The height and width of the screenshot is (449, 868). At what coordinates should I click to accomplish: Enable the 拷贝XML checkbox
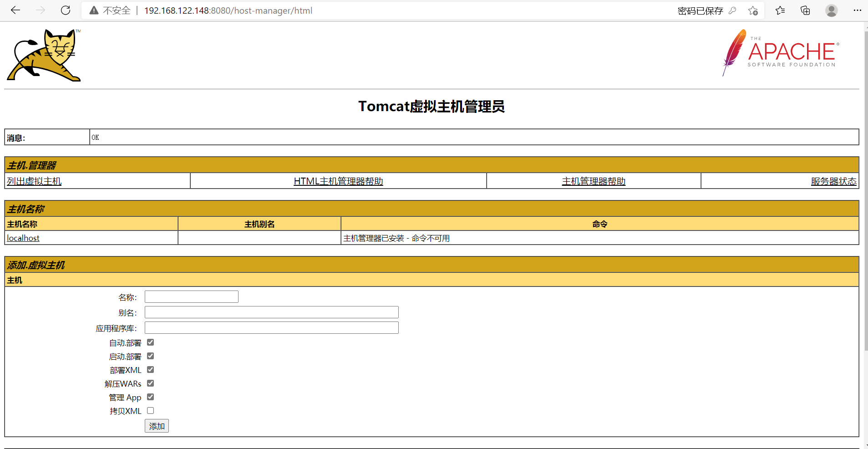151,411
